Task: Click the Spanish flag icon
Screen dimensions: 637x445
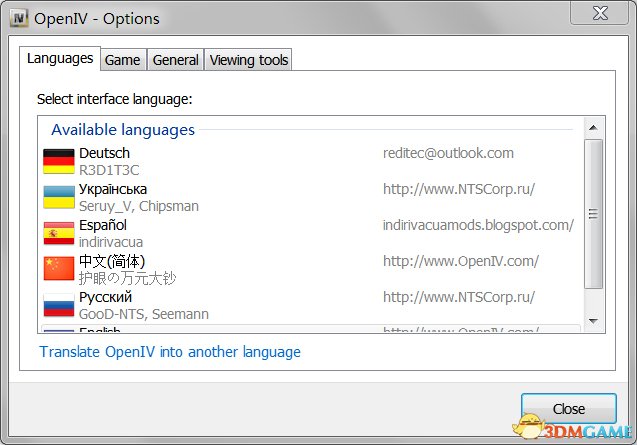Action: (x=59, y=233)
